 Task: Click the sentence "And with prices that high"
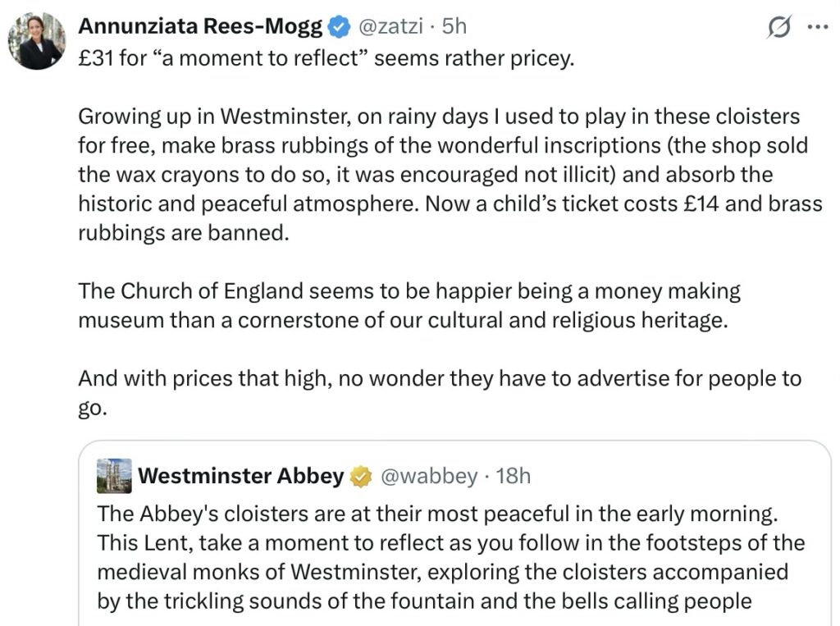(x=439, y=379)
